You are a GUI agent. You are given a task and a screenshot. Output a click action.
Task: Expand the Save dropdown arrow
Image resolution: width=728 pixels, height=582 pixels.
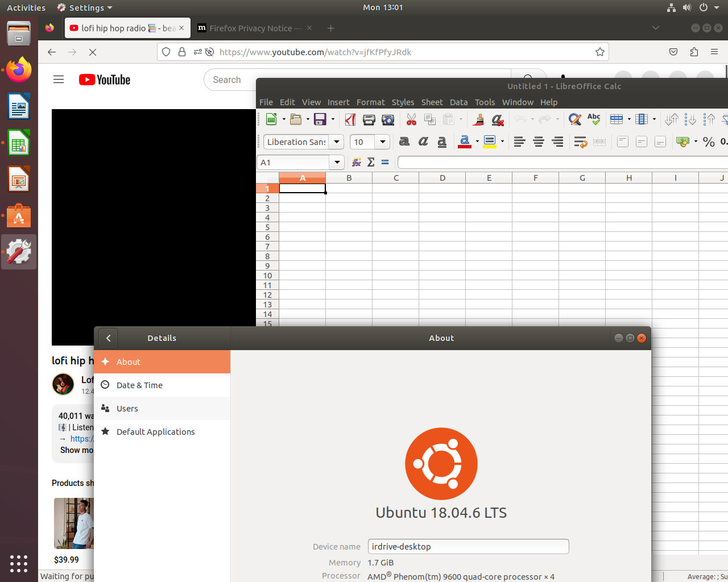pos(333,119)
